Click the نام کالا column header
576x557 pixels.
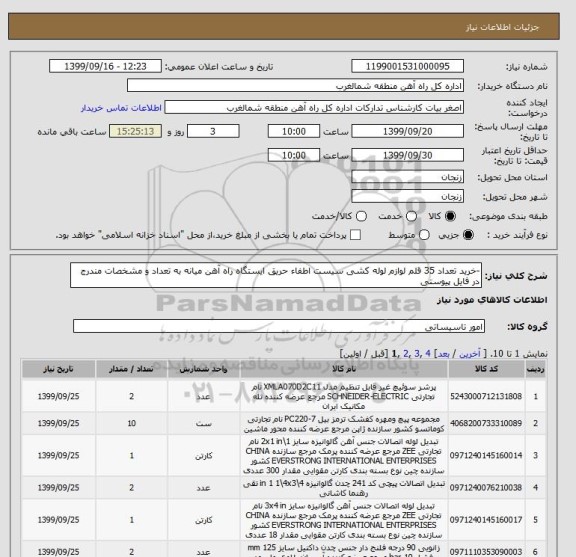click(344, 369)
